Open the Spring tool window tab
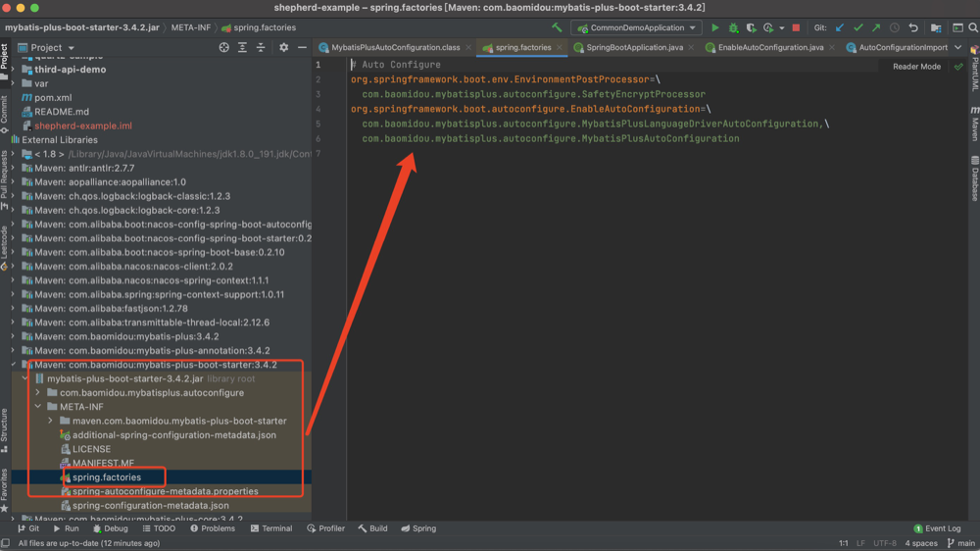The height and width of the screenshot is (551, 980). point(418,528)
